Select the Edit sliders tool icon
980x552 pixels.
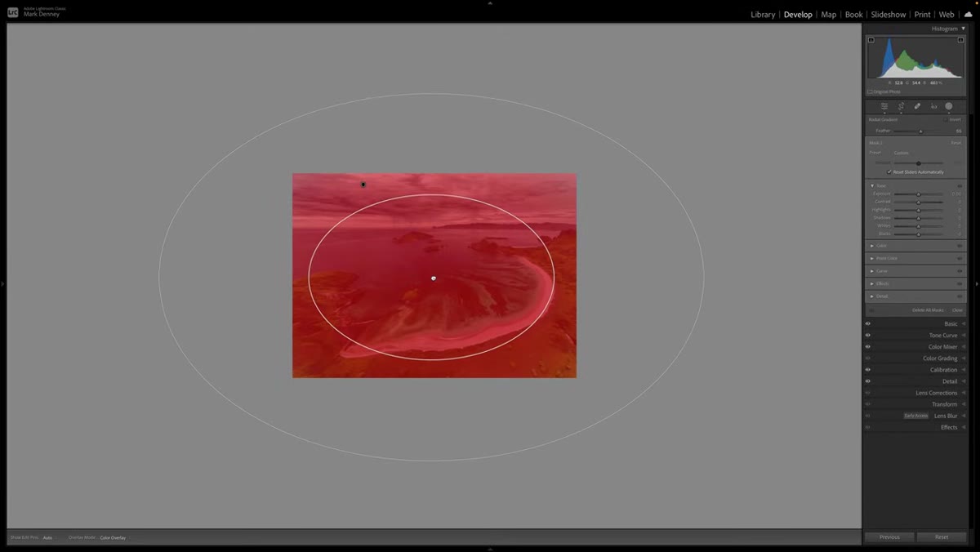point(884,106)
